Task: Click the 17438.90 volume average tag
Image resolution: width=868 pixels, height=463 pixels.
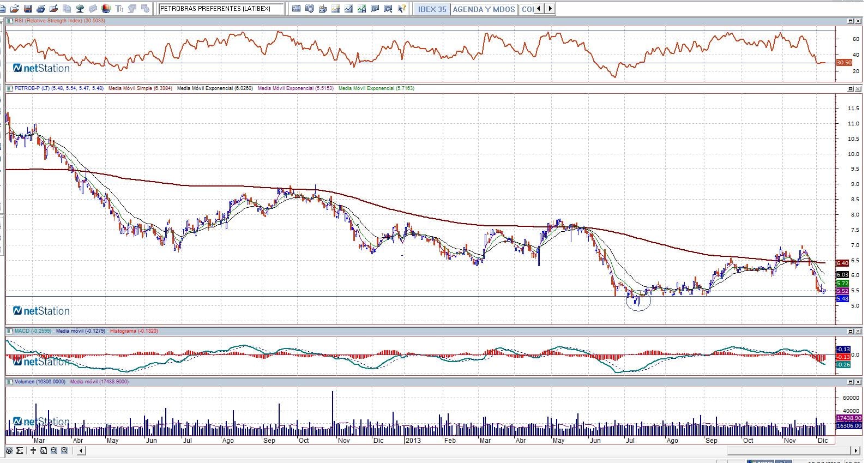Action: [848, 418]
